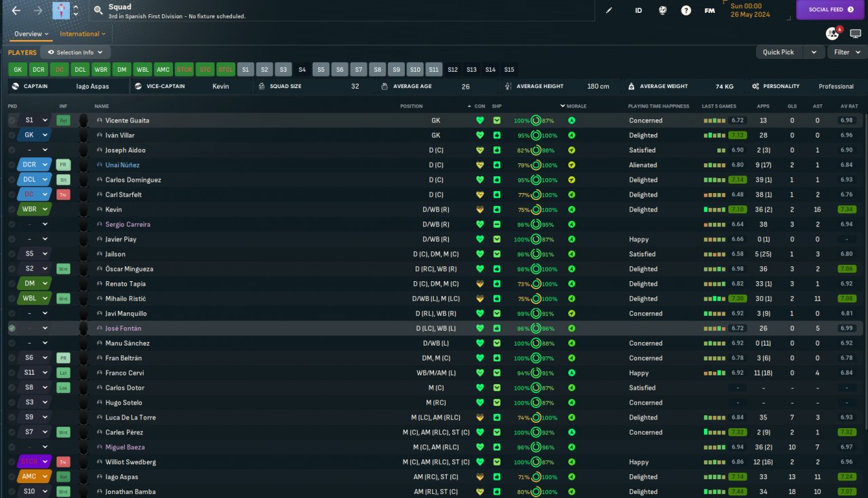Click the info icon beside Joseph Aidoo
Screen dimensions: 868x498
100,150
